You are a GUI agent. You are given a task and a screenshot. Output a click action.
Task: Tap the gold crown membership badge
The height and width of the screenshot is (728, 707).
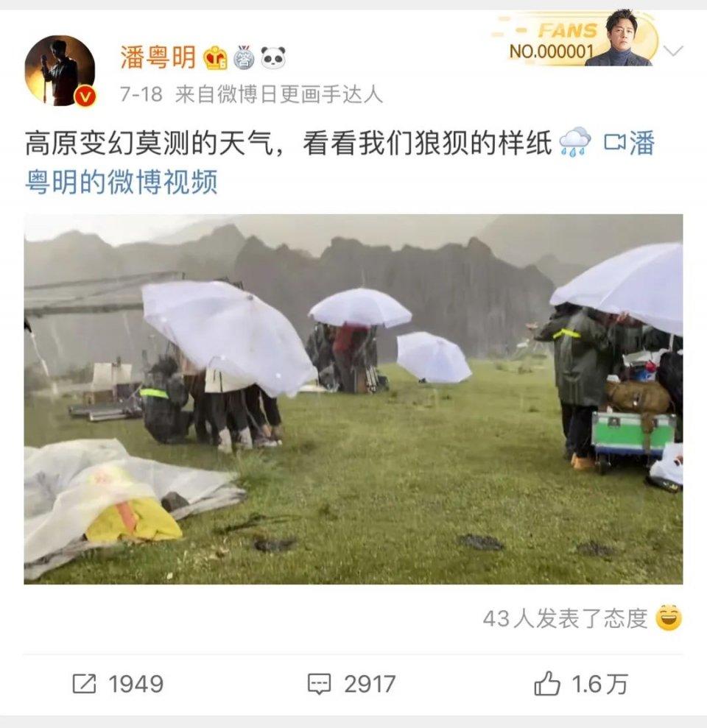click(216, 57)
